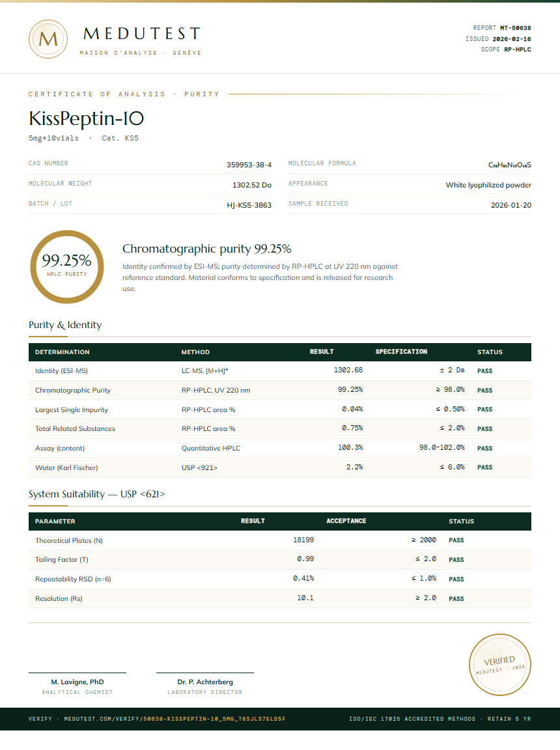Select the CAS number 359953-38-4
The image size is (560, 750).
(x=249, y=165)
